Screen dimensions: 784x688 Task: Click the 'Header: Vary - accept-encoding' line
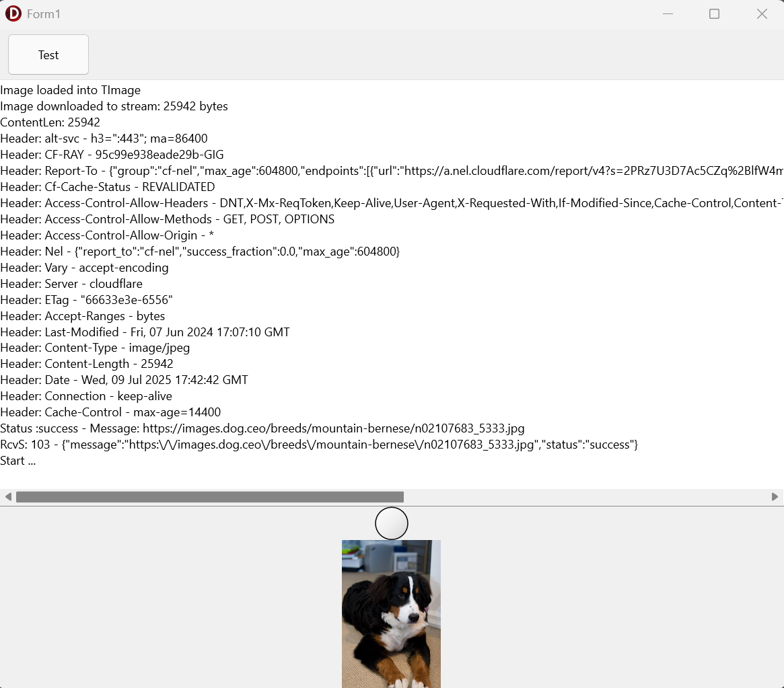pyautogui.click(x=85, y=267)
